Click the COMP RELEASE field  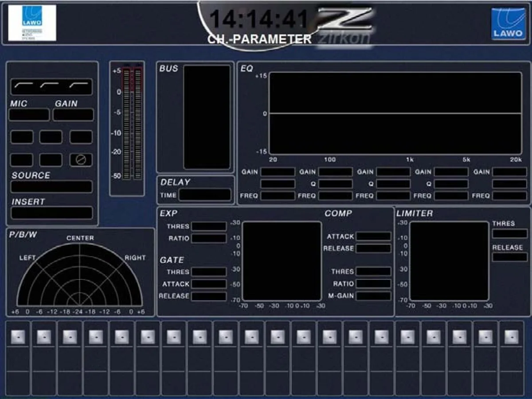point(373,248)
